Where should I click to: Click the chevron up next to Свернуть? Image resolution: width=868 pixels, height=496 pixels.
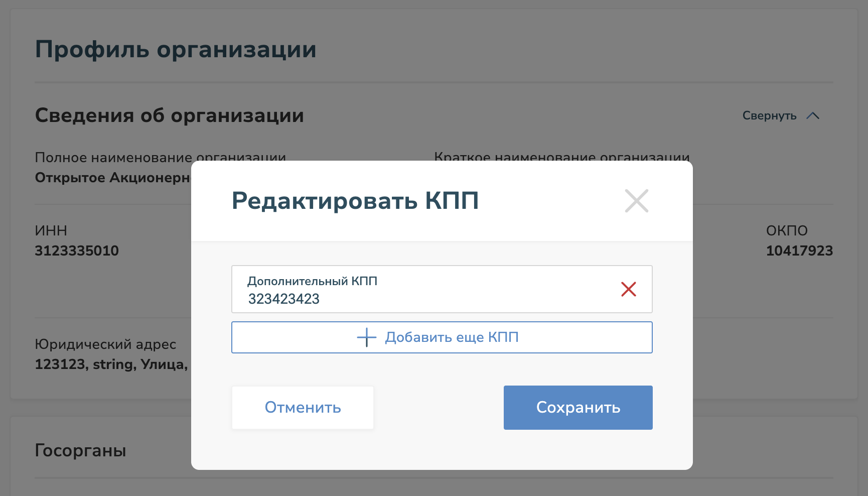[813, 116]
